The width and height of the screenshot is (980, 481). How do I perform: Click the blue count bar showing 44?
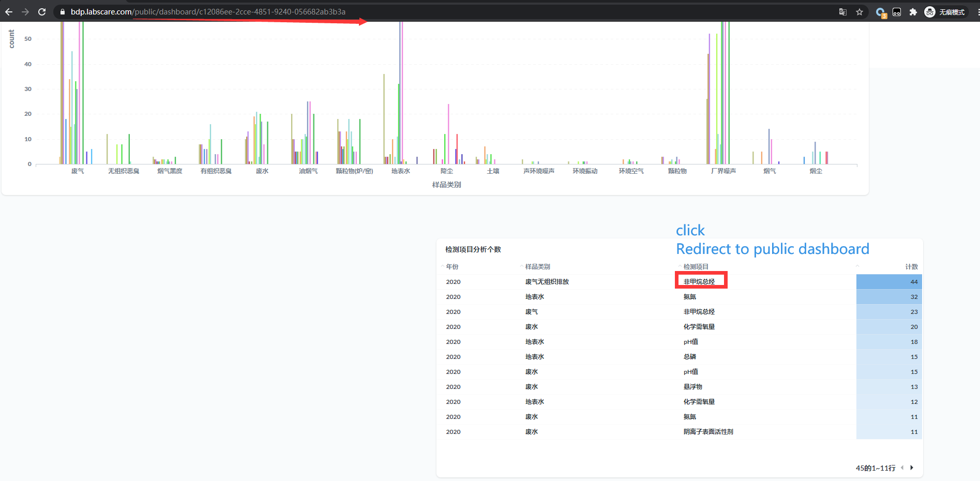[888, 281]
